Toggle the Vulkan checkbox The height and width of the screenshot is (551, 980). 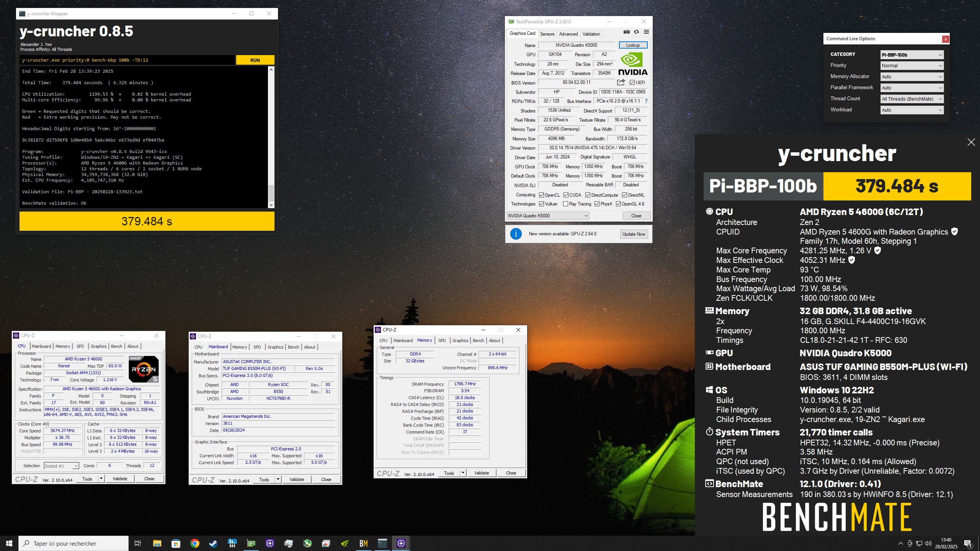[x=542, y=204]
